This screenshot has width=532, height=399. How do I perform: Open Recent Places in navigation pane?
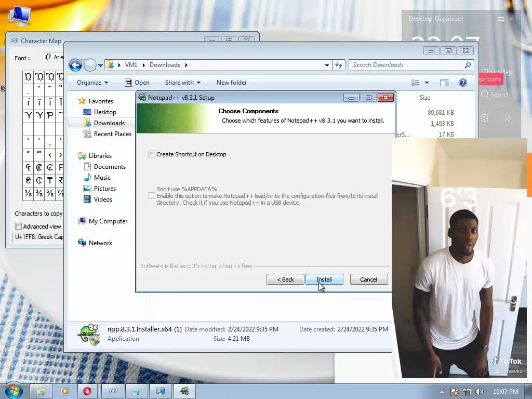click(x=113, y=134)
